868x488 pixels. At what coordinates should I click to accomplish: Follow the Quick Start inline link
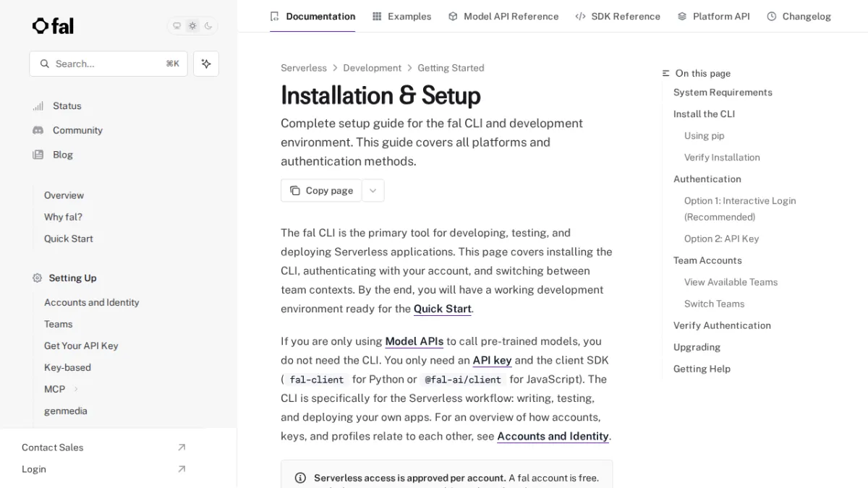click(443, 309)
